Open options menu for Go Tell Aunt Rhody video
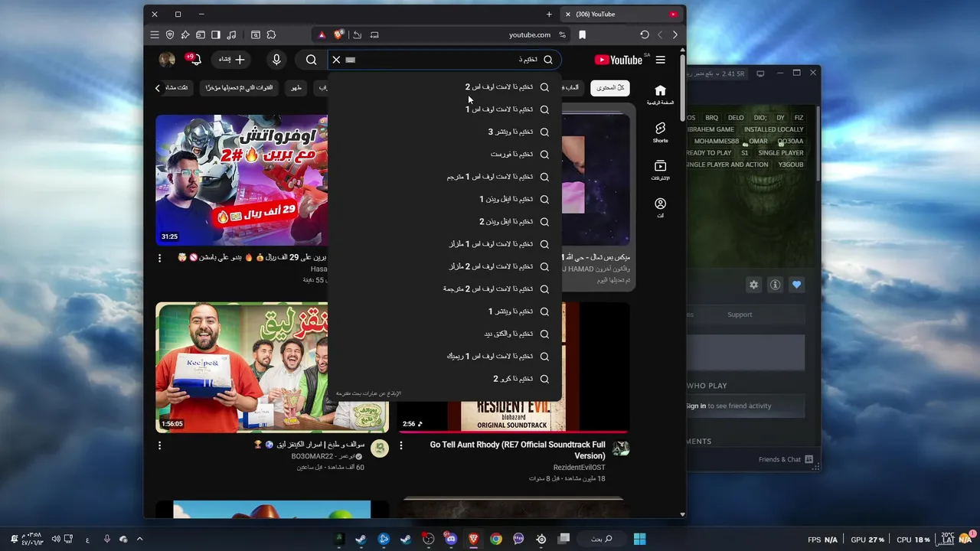 click(400, 445)
